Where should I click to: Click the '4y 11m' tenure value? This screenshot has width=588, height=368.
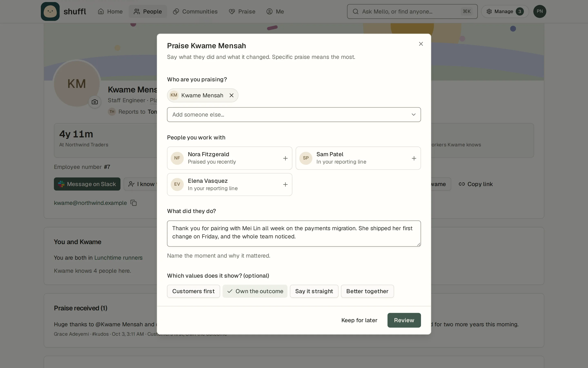76,134
